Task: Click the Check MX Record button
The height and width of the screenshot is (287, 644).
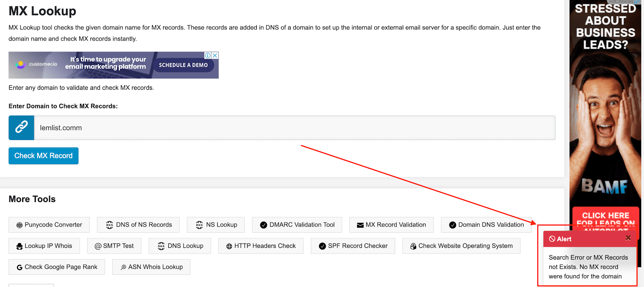Action: click(x=43, y=156)
